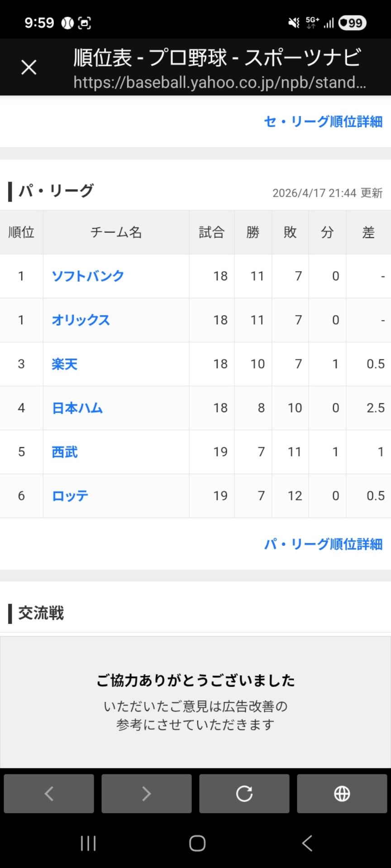The width and height of the screenshot is (391, 868).
Task: Open the 西武 team link
Action: (x=65, y=452)
